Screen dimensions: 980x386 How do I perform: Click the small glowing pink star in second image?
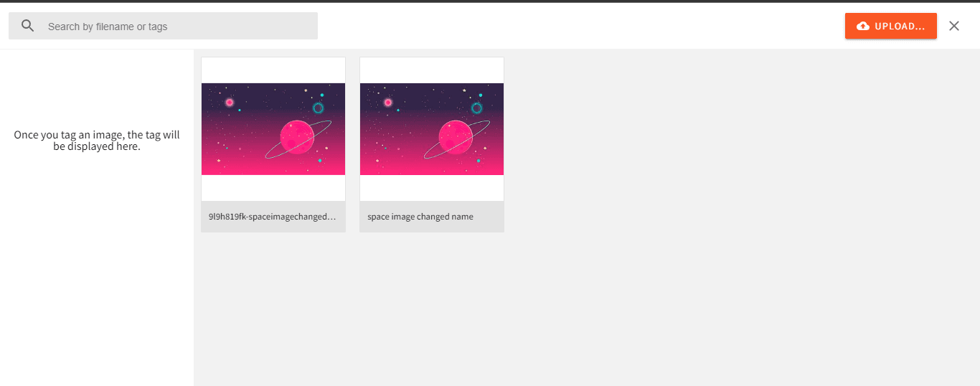(388, 103)
